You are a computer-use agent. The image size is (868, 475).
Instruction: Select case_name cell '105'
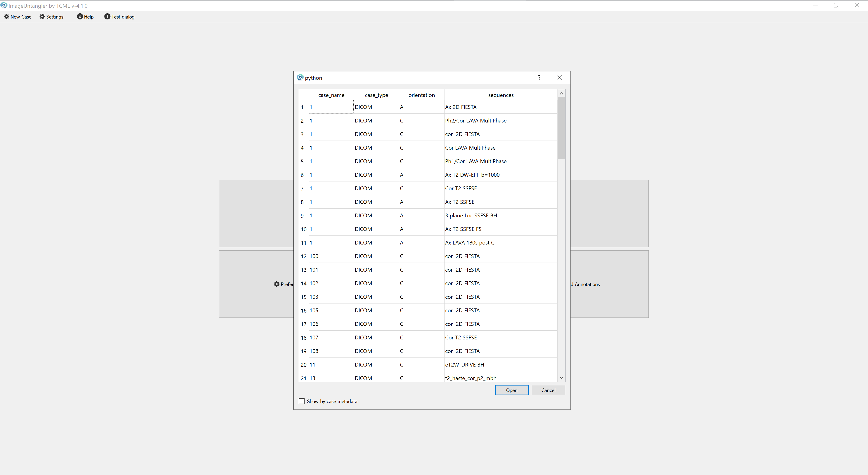point(331,310)
